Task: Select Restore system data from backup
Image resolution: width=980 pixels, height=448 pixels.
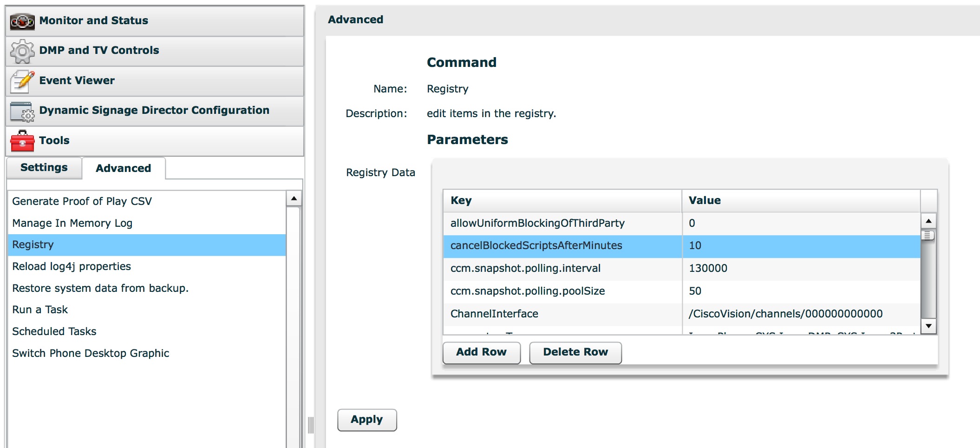Action: [x=147, y=288]
